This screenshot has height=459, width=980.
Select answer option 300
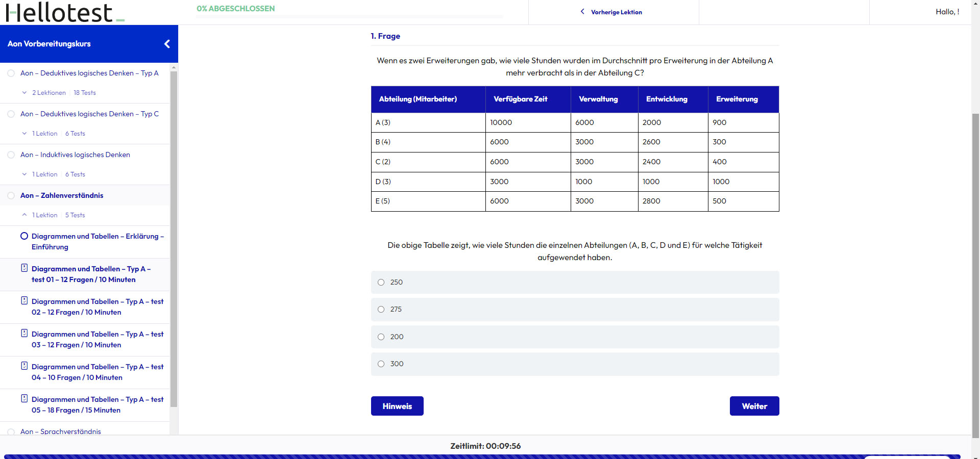[x=381, y=364]
